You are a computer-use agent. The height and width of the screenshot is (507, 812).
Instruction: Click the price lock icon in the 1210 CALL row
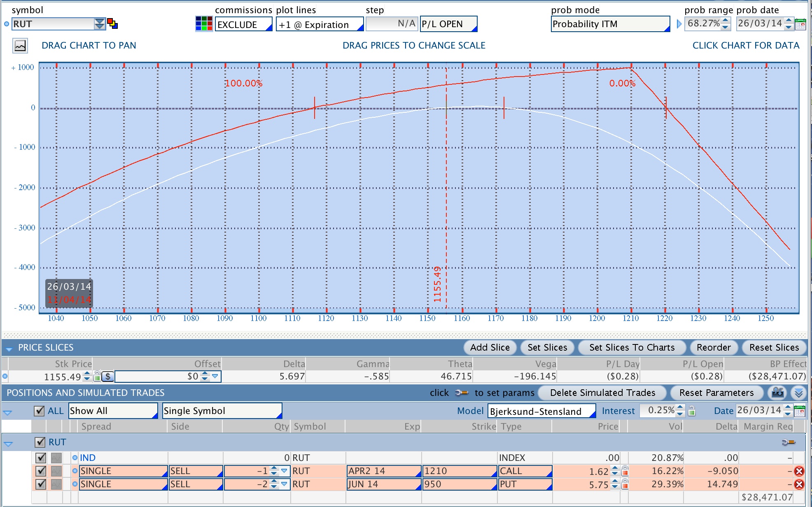coord(625,471)
